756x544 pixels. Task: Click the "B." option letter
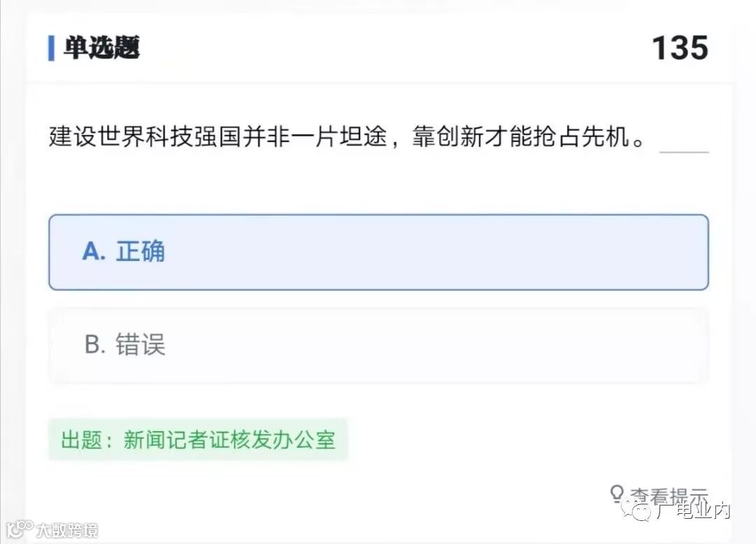(95, 345)
